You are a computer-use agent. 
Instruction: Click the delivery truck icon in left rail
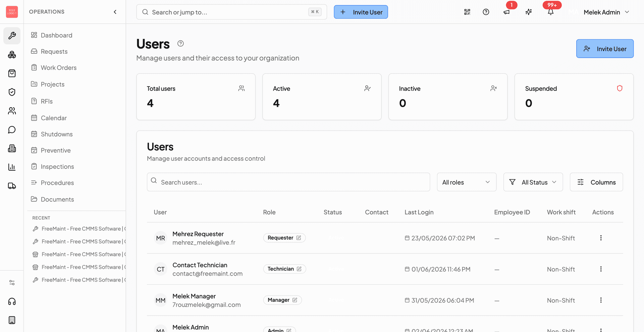coord(12,186)
